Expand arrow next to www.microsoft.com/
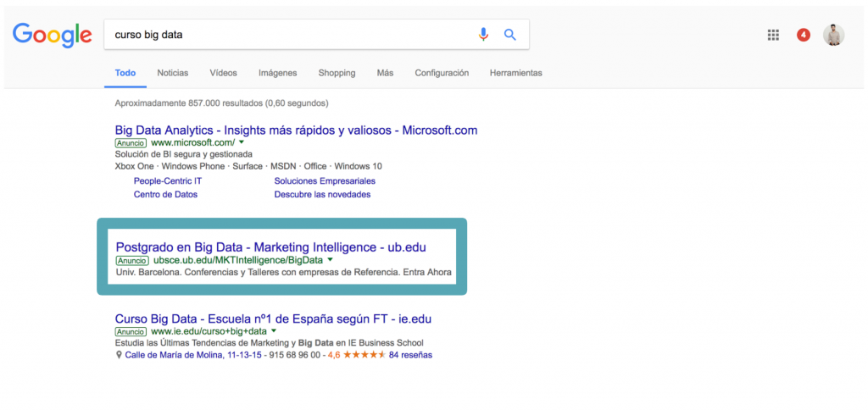Image resolution: width=868 pixels, height=410 pixels. point(242,142)
